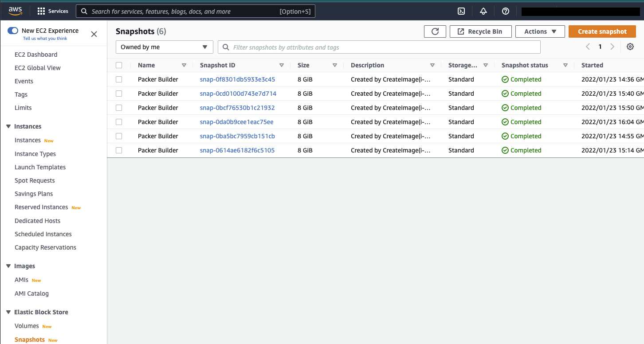Open snapshot link snap-0ba5bc7959cb151cb
Viewport: 644px width, 344px height.
coord(237,136)
